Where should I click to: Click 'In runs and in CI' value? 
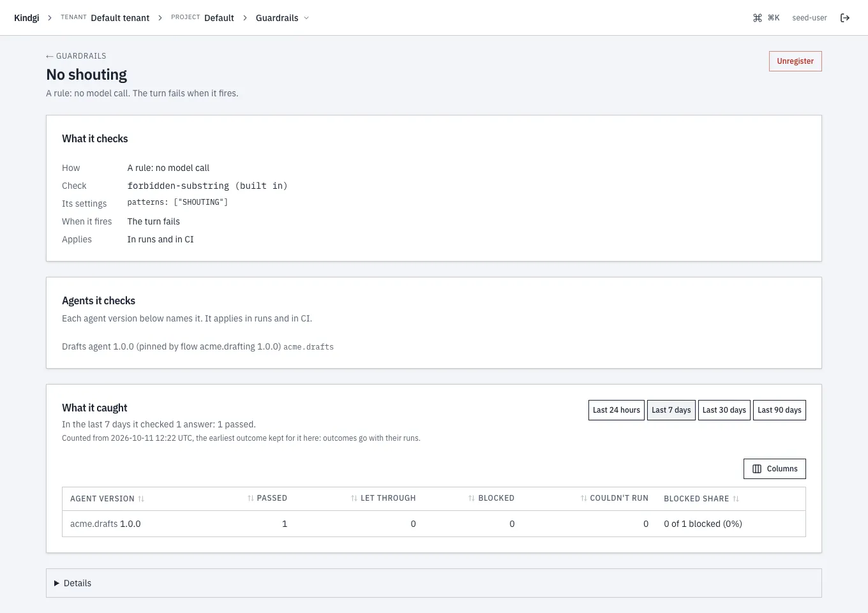click(160, 239)
